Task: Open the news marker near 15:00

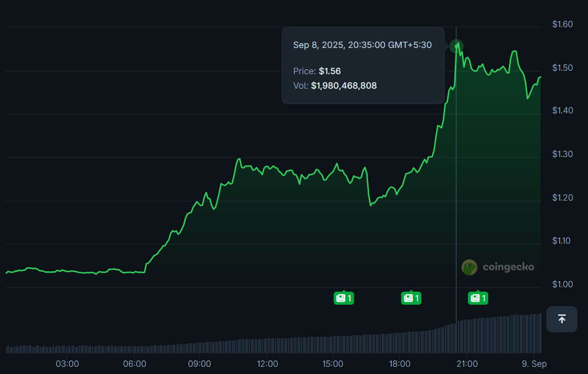Action: 343,298
